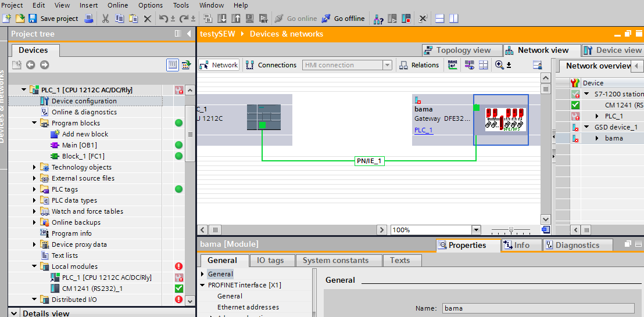Open the Tools menu
This screenshot has width=644, height=317.
click(x=181, y=5)
